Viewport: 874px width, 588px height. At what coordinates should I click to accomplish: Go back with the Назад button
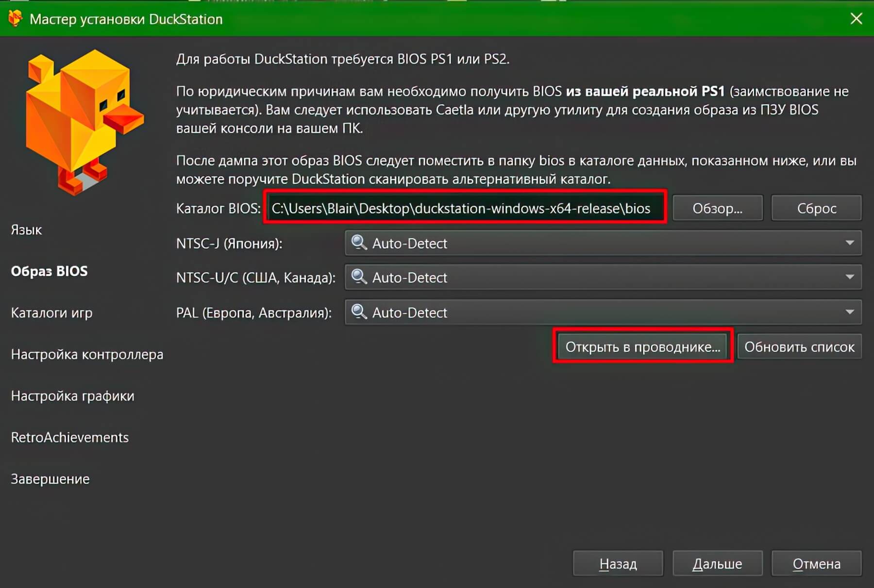618,563
